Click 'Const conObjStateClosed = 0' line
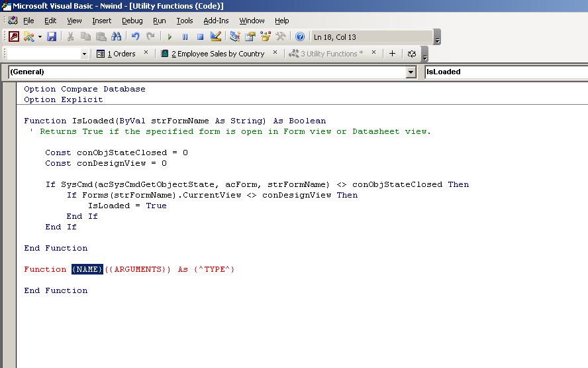The width and height of the screenshot is (588, 368). pyautogui.click(x=117, y=153)
